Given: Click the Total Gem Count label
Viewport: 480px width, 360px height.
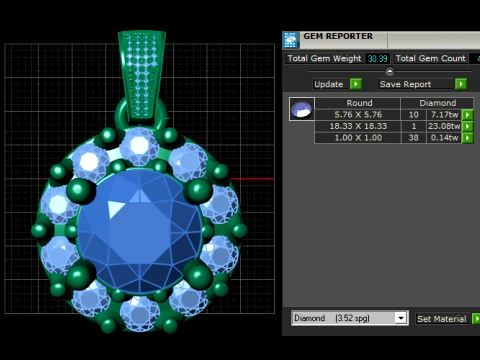Looking at the screenshot, I should [430, 58].
